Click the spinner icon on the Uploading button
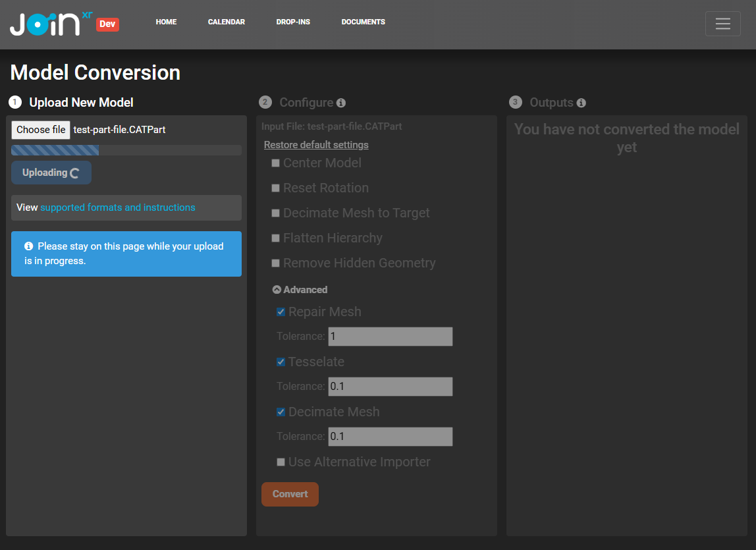This screenshot has width=756, height=550. [75, 173]
